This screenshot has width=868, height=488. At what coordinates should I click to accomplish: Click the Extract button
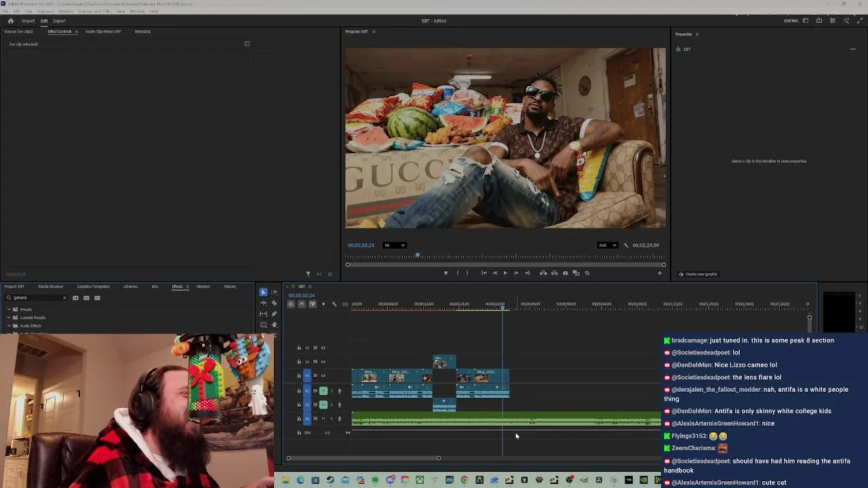(554, 273)
